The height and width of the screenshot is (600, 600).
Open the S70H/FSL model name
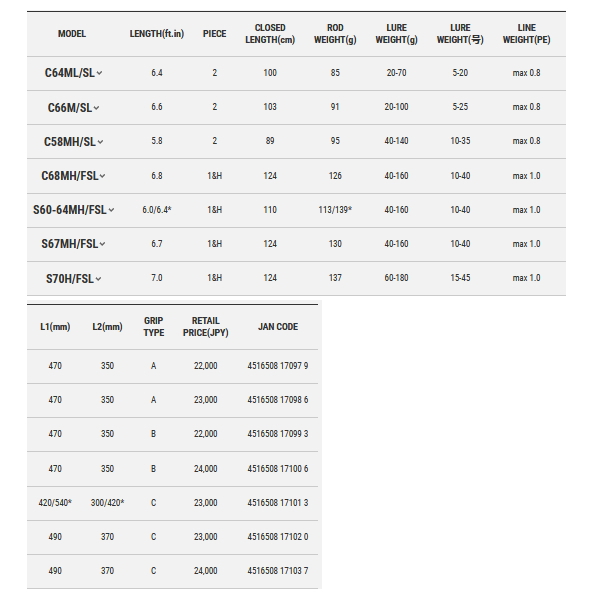tap(70, 279)
